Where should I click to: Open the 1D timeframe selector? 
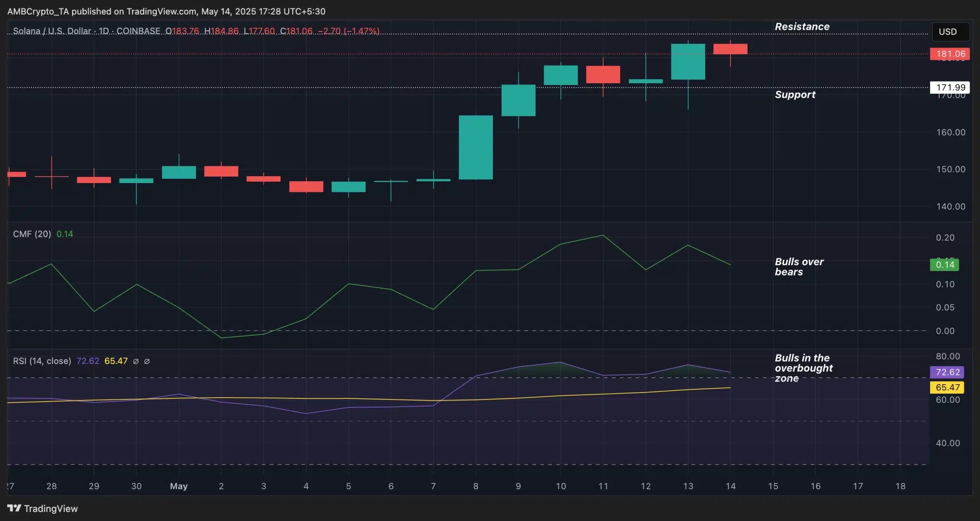tap(104, 31)
